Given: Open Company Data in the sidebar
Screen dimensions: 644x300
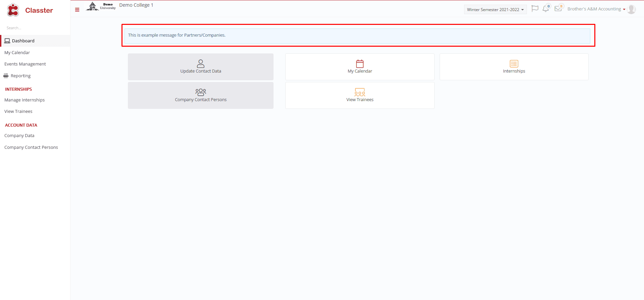Looking at the screenshot, I should [x=19, y=135].
